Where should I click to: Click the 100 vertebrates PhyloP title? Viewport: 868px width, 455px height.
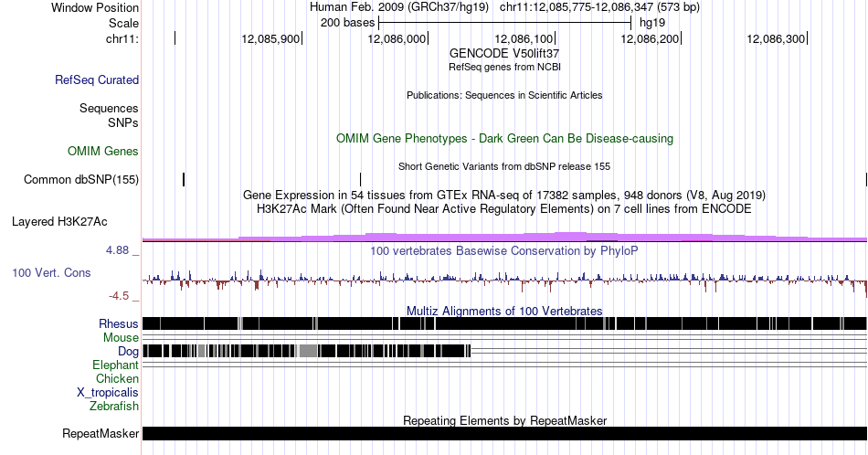click(504, 250)
